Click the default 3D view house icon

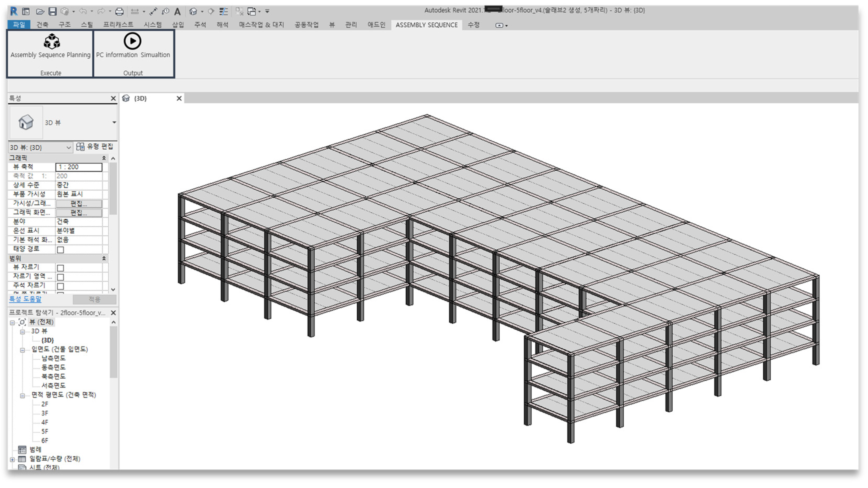click(x=193, y=12)
